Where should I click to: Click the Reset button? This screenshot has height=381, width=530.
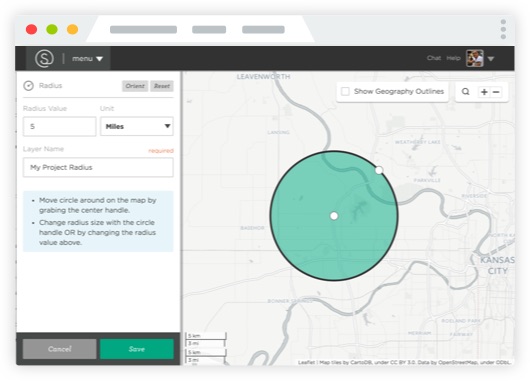click(162, 86)
